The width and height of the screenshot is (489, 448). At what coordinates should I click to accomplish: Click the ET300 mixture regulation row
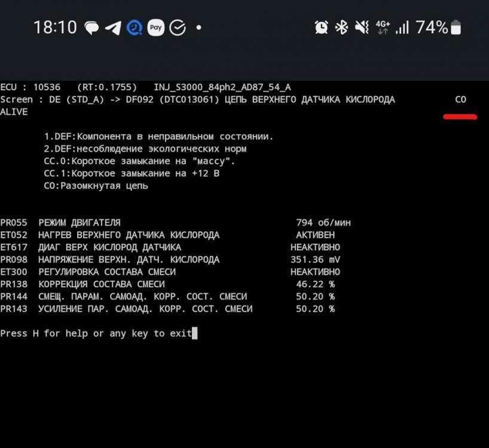tap(170, 272)
